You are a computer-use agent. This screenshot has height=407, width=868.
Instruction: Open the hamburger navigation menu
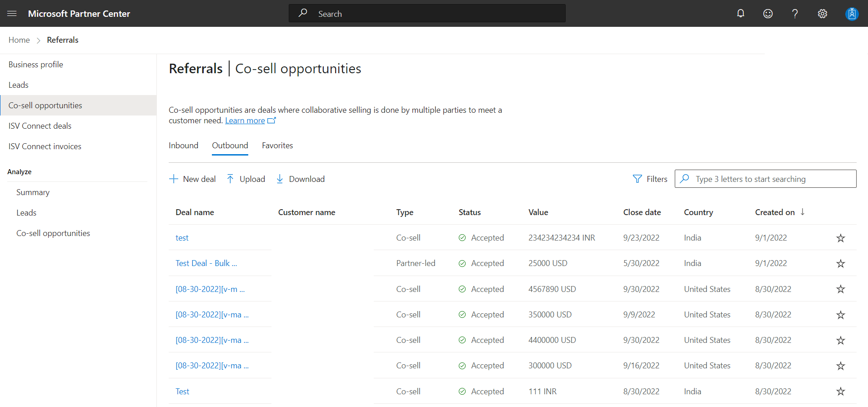coord(12,14)
